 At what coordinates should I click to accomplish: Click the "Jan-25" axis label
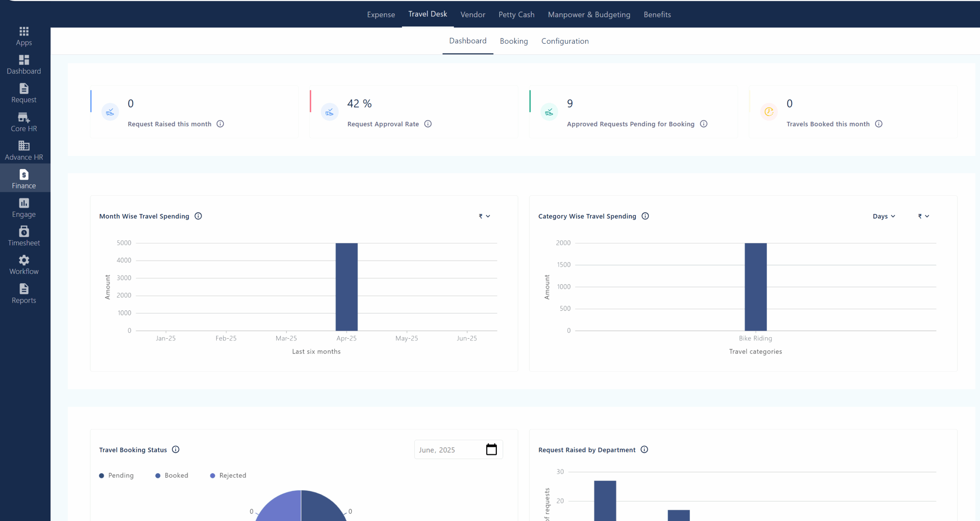coord(166,338)
